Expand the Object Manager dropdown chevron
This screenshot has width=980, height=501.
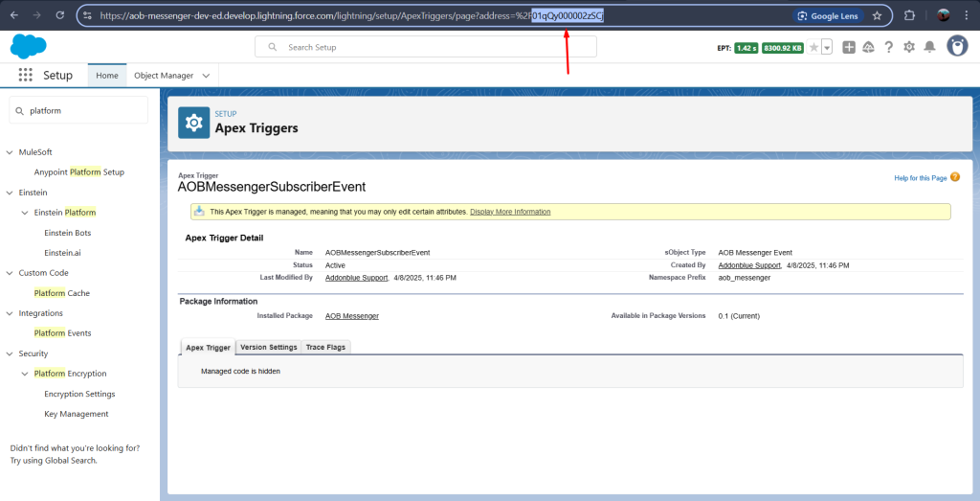206,76
